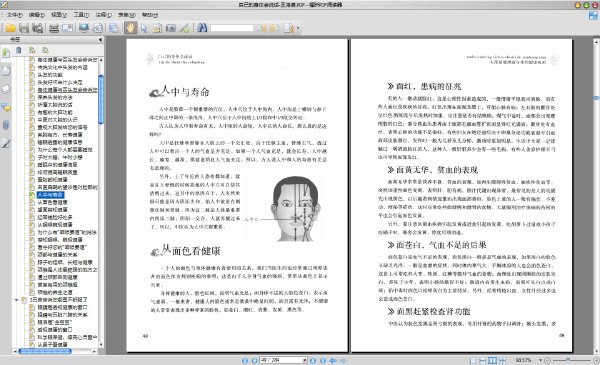Screen dimensions: 600x365
Task: Open the 编辑 Edit menu
Action: point(37,15)
